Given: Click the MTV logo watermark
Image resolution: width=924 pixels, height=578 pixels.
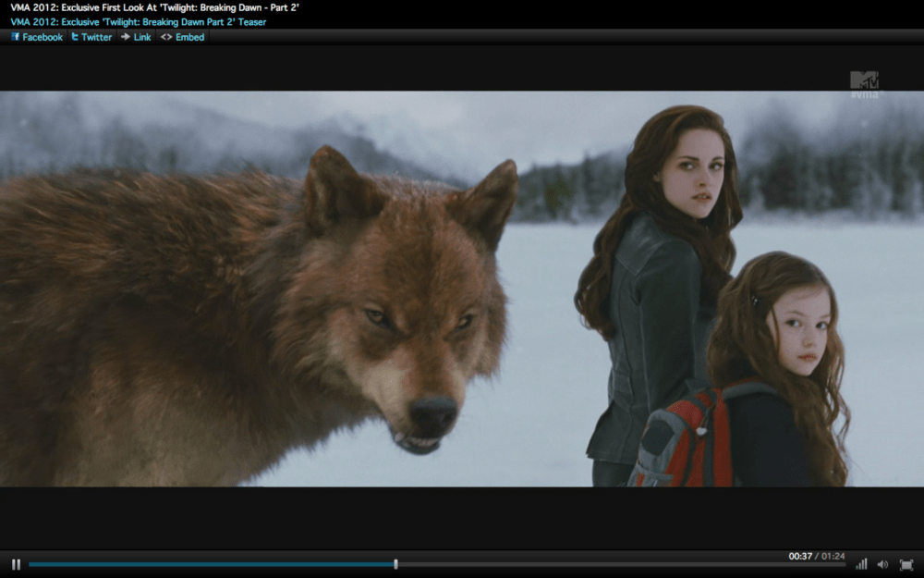Looking at the screenshot, I should click(x=864, y=81).
